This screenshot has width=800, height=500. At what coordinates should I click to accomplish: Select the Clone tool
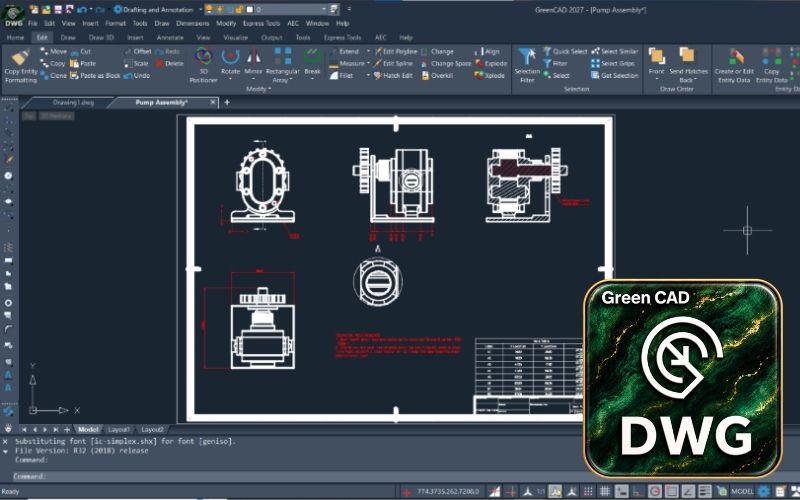click(x=54, y=76)
